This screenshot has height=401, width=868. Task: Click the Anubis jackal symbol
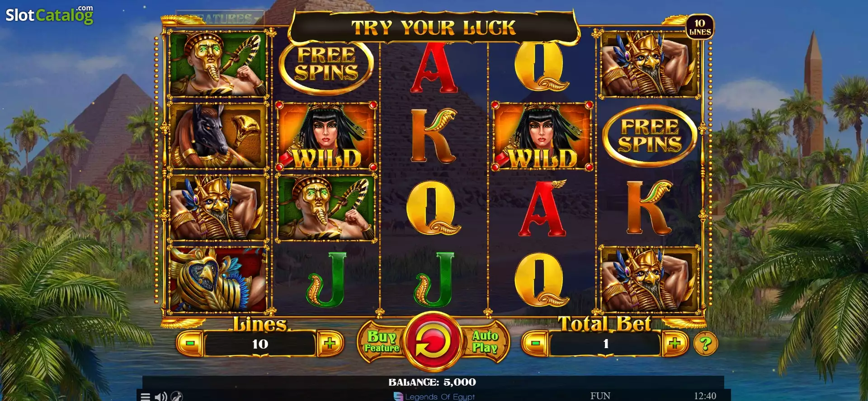coord(217,136)
